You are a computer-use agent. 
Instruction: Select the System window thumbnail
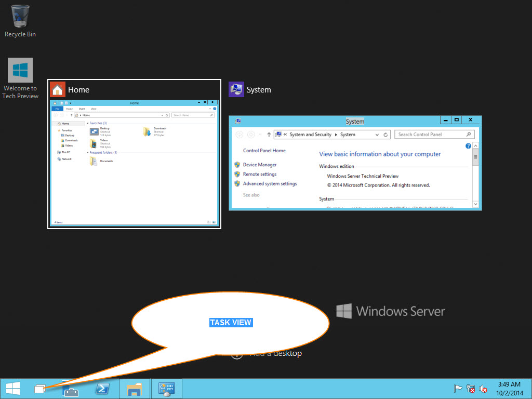tap(355, 163)
